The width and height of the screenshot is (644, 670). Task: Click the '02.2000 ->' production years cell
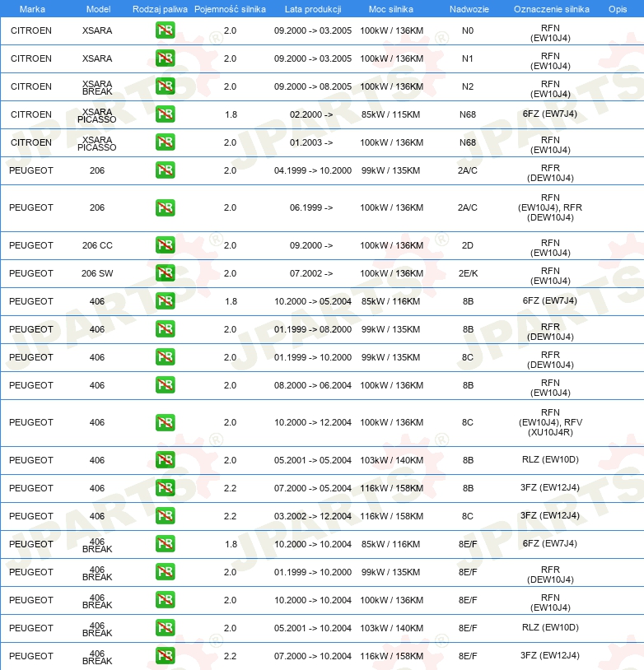311,114
